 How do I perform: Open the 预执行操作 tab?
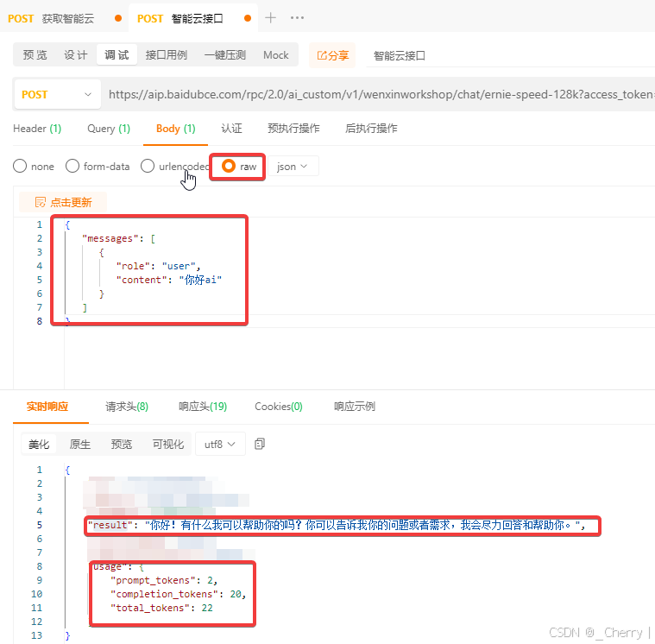(x=293, y=129)
